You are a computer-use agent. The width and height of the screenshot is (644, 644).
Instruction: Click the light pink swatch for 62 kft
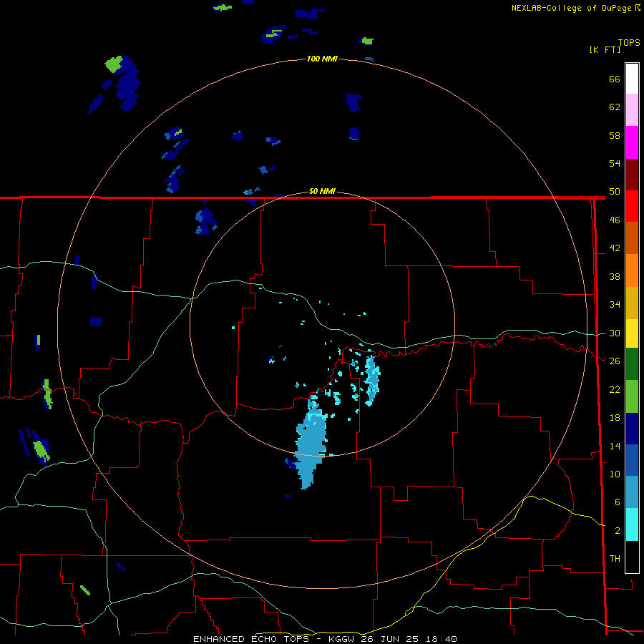[632, 110]
